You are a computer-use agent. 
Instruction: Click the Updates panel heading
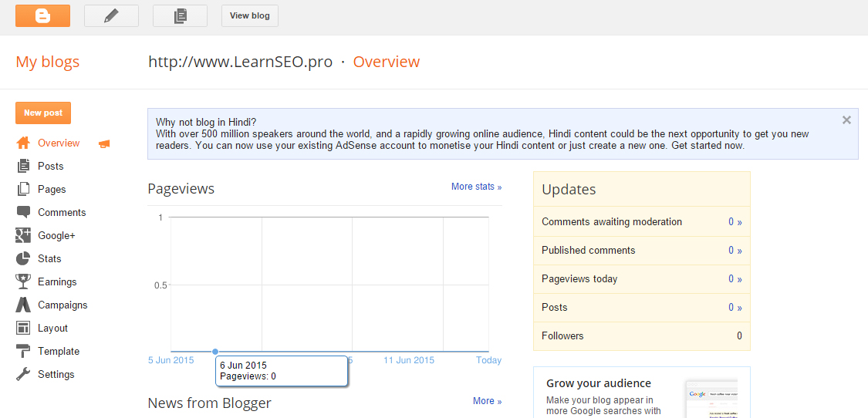tap(569, 190)
